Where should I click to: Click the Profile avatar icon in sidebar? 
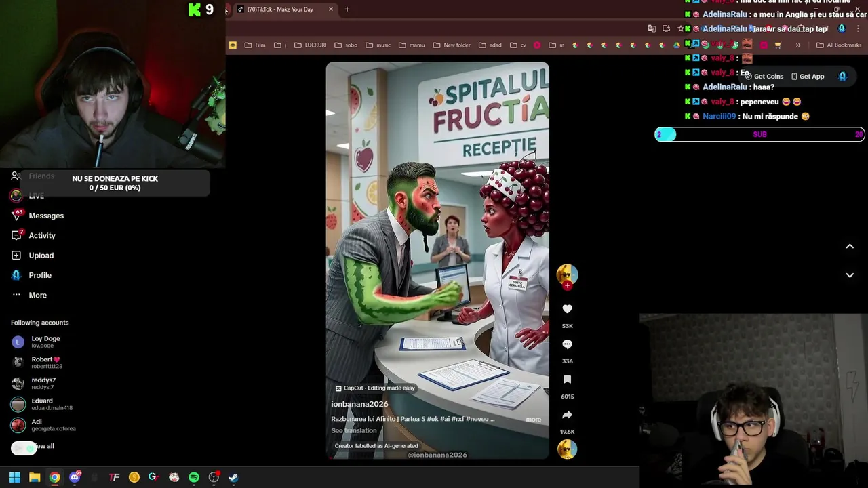[16, 275]
